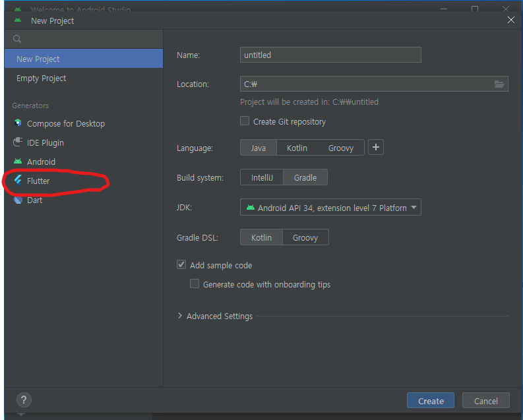Choose Groovy as the language
This screenshot has height=420, width=523.
click(x=340, y=148)
